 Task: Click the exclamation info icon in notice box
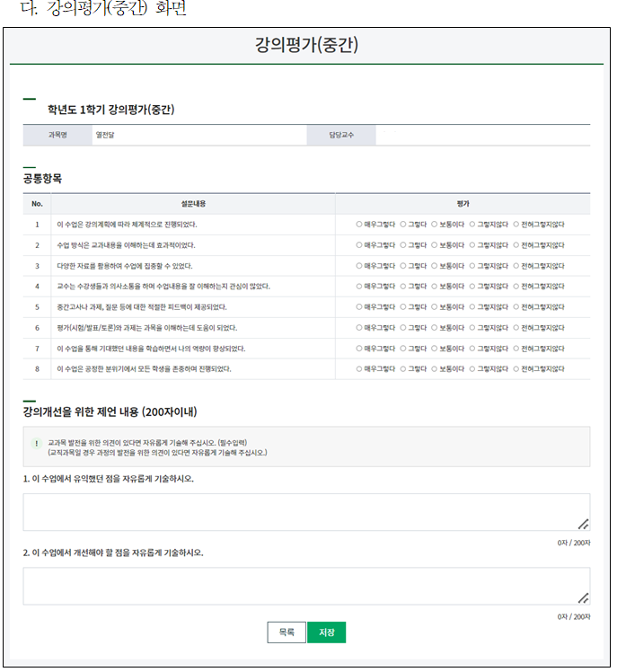point(37,444)
